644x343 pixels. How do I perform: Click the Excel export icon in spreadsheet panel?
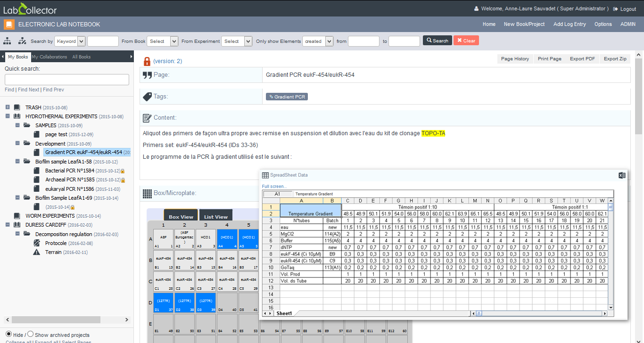pos(622,175)
